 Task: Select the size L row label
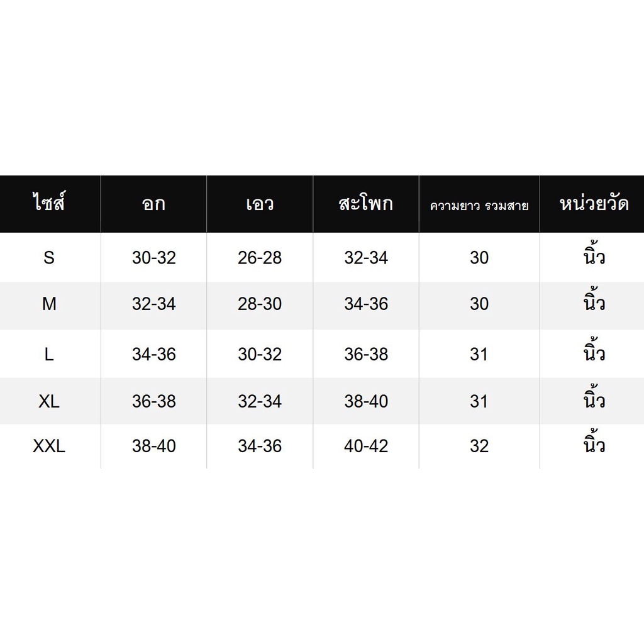click(x=49, y=355)
